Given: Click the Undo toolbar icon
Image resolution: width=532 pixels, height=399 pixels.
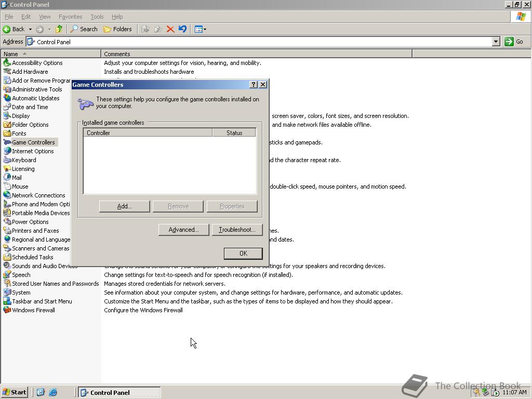Looking at the screenshot, I should click(182, 29).
